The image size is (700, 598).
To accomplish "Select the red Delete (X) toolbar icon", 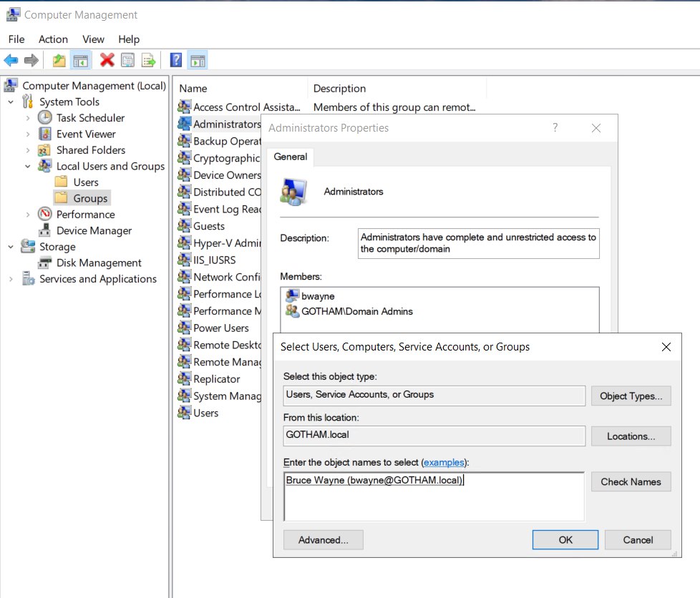I will 106,60.
